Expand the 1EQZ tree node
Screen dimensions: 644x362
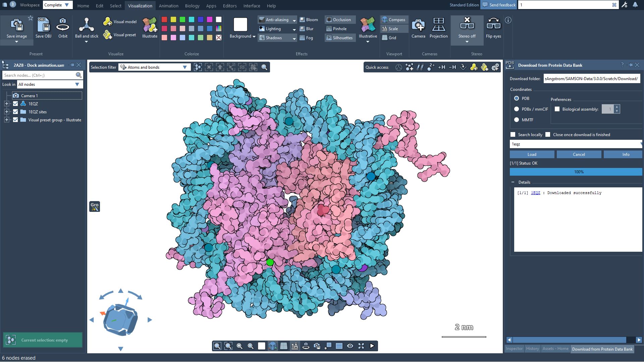click(x=6, y=104)
